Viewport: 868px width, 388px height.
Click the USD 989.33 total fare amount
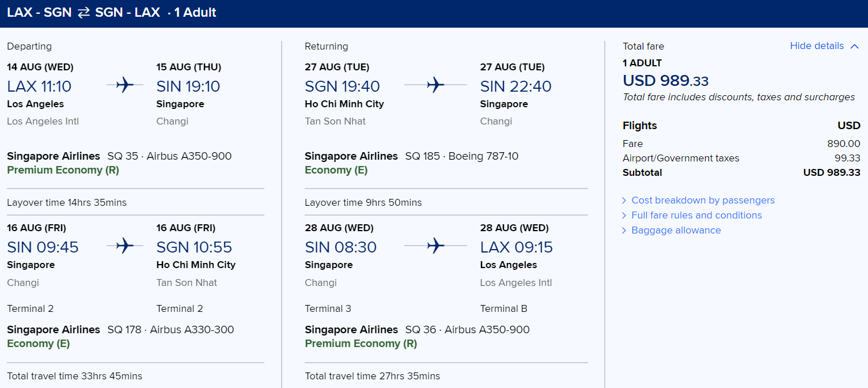pyautogui.click(x=665, y=81)
